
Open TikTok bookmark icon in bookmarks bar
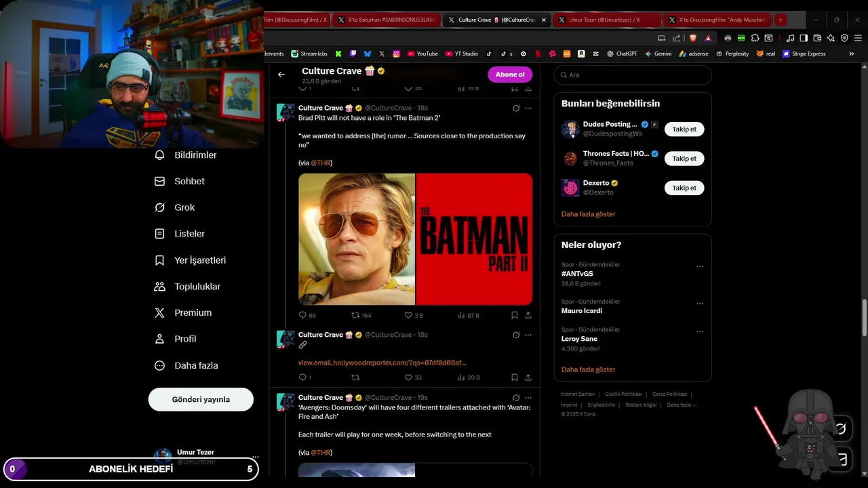pyautogui.click(x=489, y=54)
